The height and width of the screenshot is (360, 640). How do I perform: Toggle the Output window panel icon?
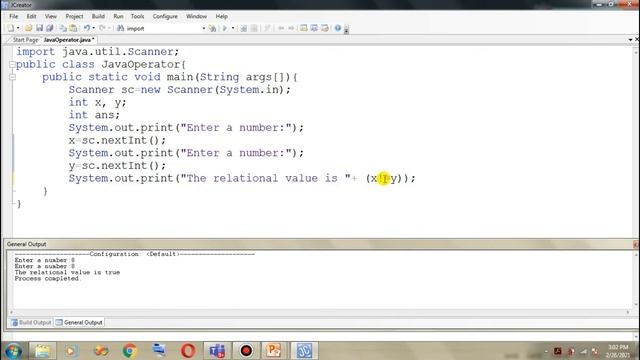pyautogui.click(x=314, y=28)
